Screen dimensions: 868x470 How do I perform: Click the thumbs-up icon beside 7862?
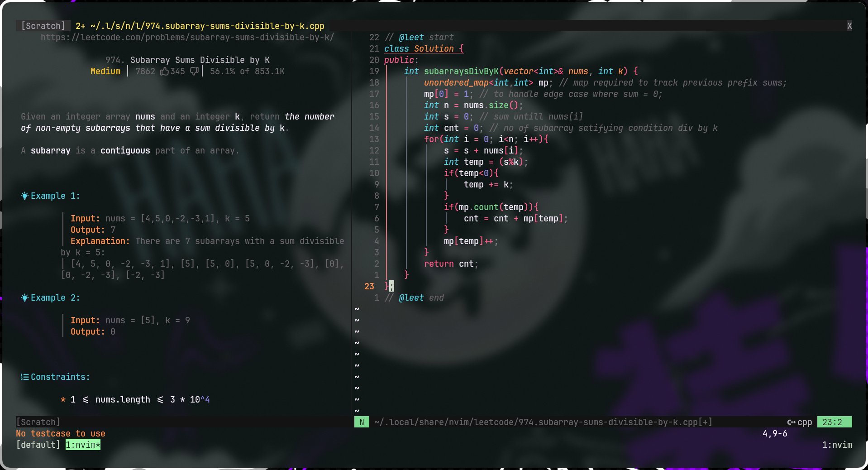coord(165,72)
